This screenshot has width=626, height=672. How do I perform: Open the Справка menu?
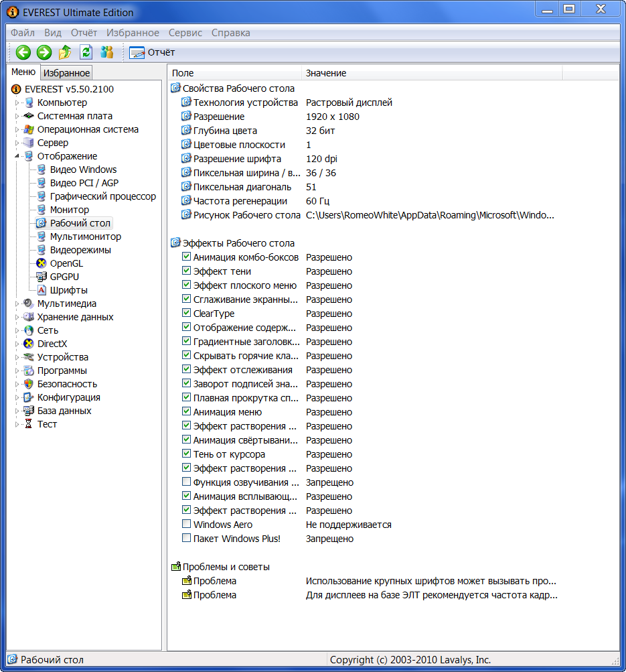pyautogui.click(x=231, y=33)
